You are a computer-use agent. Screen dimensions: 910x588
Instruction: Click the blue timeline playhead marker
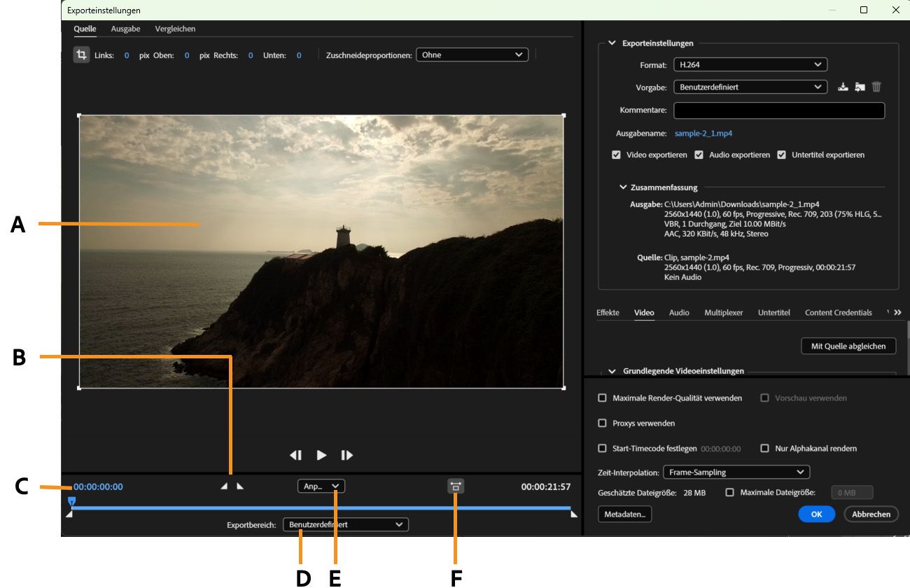[x=71, y=501]
